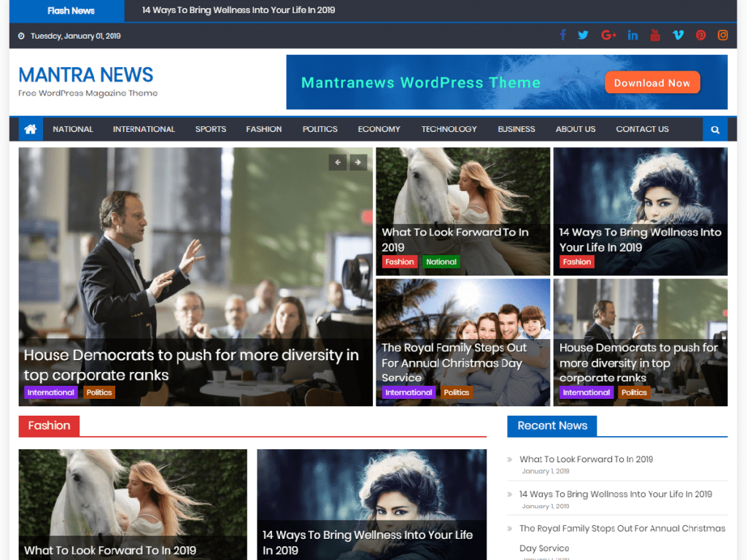This screenshot has width=747, height=560.
Task: Open the Vimeo social icon
Action: [x=678, y=35]
